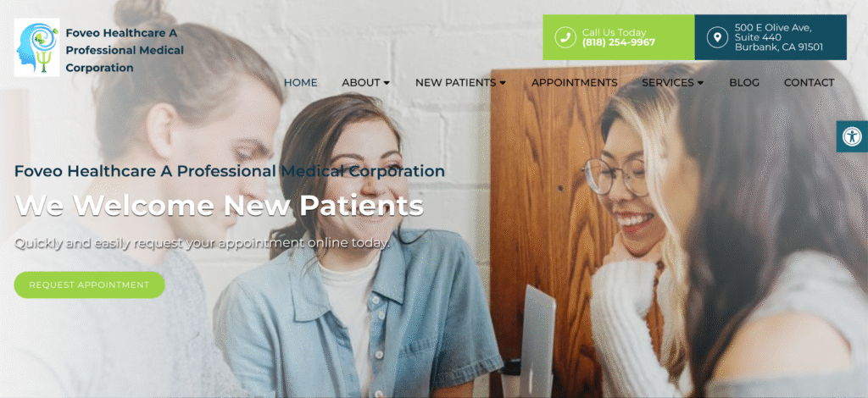Open the Home menu item
Image resolution: width=868 pixels, height=398 pixels.
301,83
